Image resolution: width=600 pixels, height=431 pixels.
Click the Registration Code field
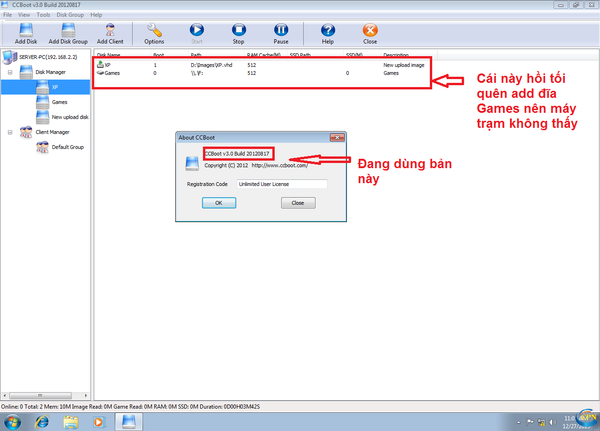coord(282,184)
